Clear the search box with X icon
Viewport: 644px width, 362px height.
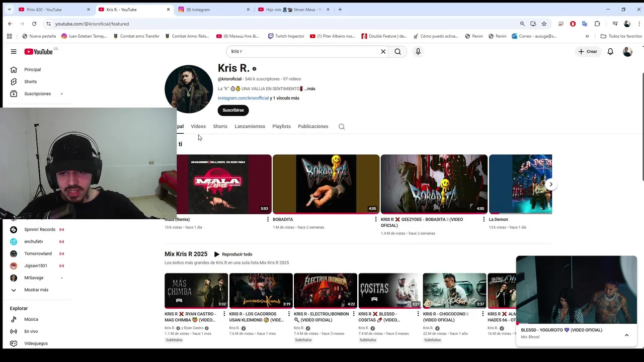pos(383,51)
